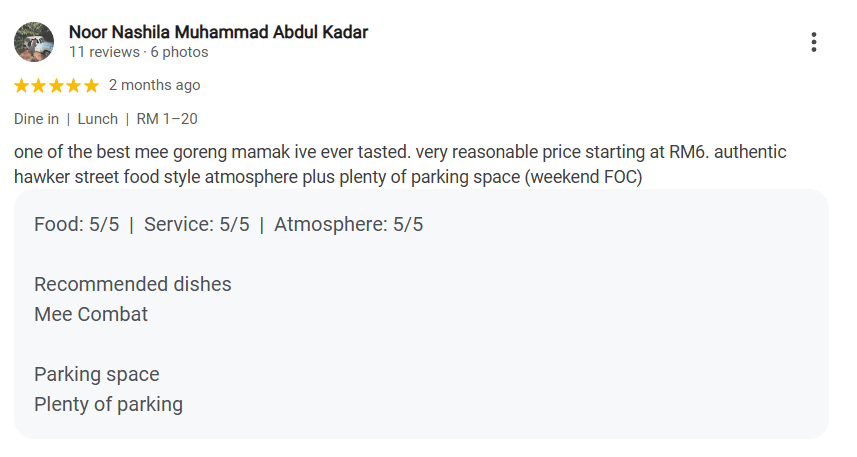
Task: Open Noor Nashila Muhammad Abdul Kadar's profile
Action: tap(218, 32)
